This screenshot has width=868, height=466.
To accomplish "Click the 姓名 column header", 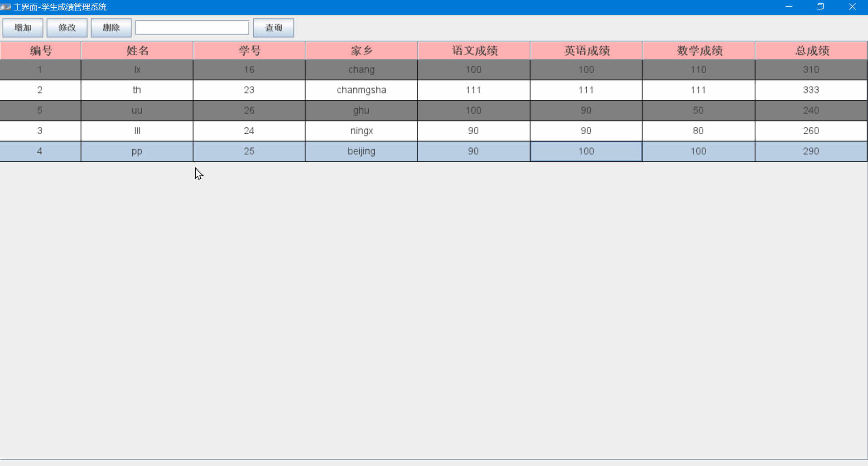I will pyautogui.click(x=137, y=51).
